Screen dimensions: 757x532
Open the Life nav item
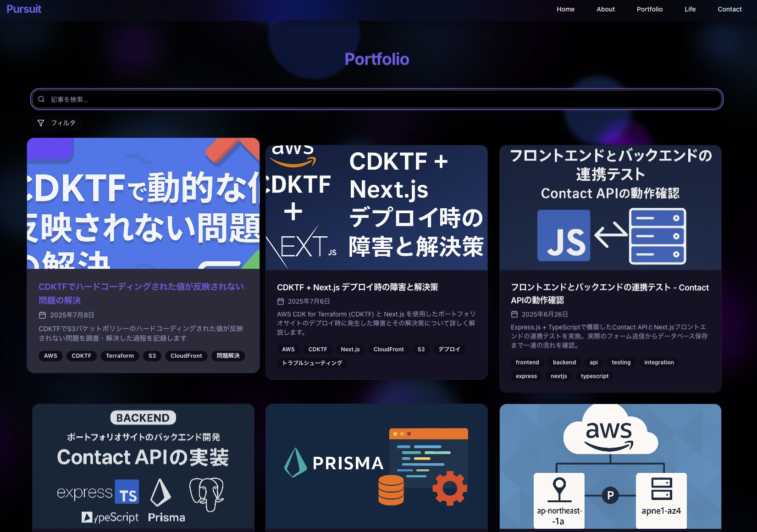(690, 9)
